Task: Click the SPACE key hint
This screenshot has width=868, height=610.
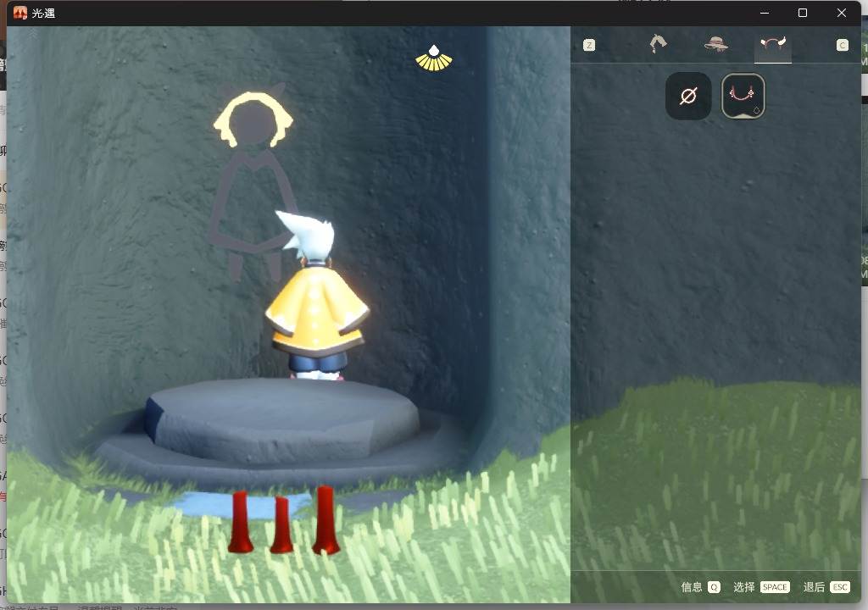Action: (775, 587)
